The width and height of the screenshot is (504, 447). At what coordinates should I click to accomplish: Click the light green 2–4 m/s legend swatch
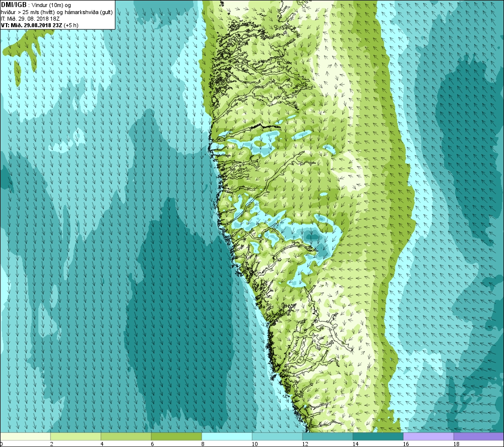point(76,436)
